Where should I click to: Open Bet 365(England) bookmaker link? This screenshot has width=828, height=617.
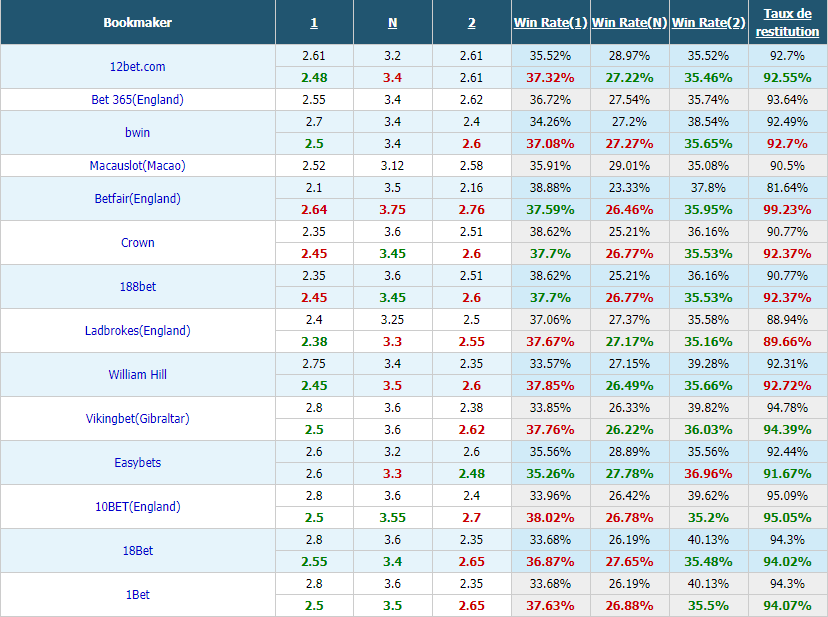[137, 99]
